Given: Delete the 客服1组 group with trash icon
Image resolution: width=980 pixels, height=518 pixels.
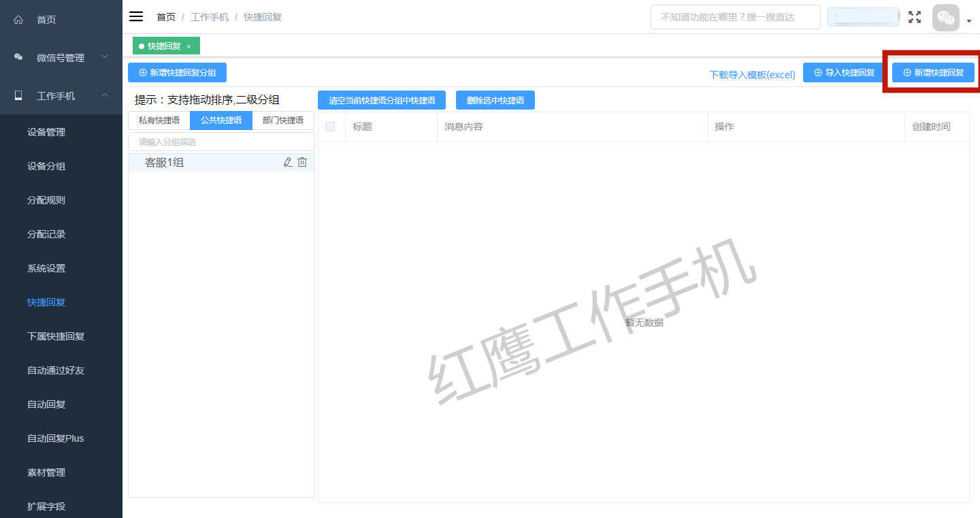Looking at the screenshot, I should click(x=302, y=162).
